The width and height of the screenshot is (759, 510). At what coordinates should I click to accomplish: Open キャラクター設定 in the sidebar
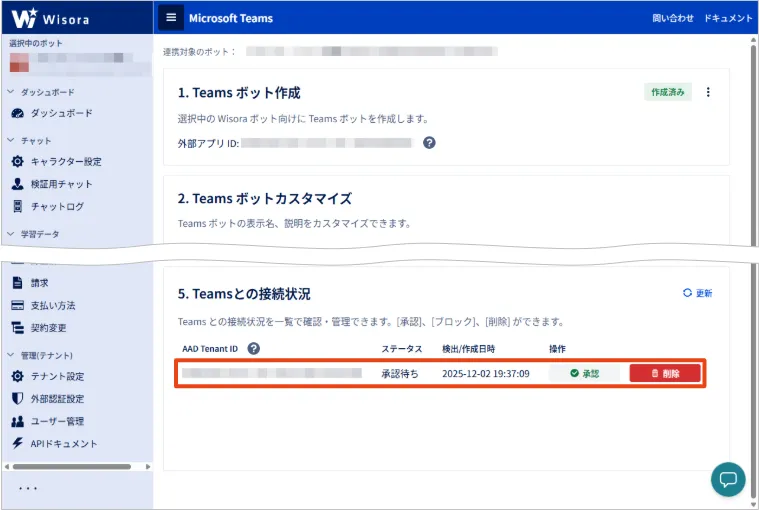pos(65,162)
